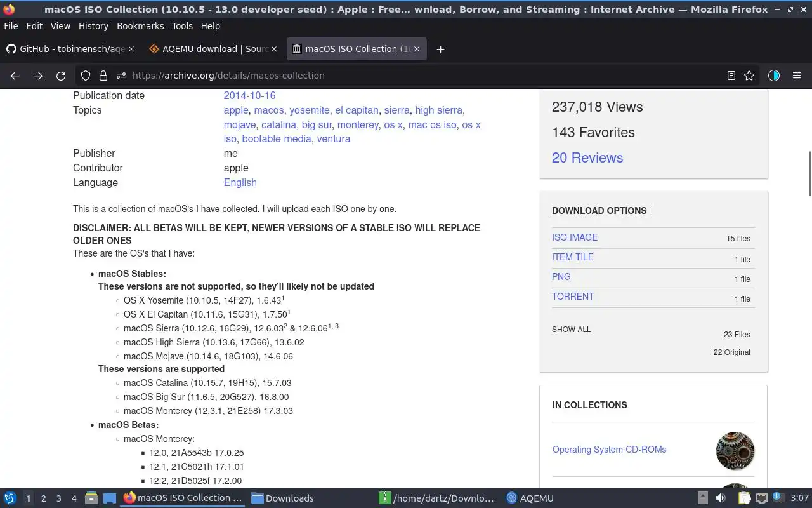The image size is (812, 508).
Task: Toggle reader view in the address bar
Action: point(731,76)
